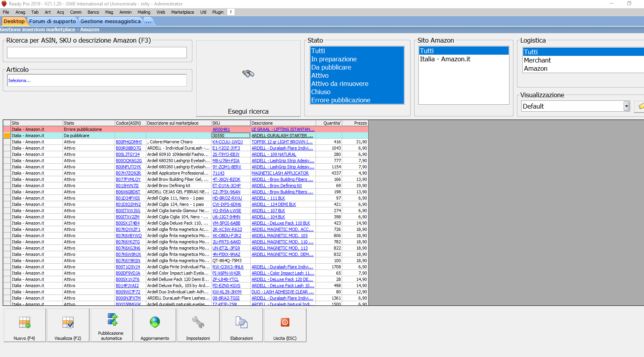Click the binoculars search icon
Image resolution: width=644 pixels, height=357 pixels.
click(x=248, y=73)
